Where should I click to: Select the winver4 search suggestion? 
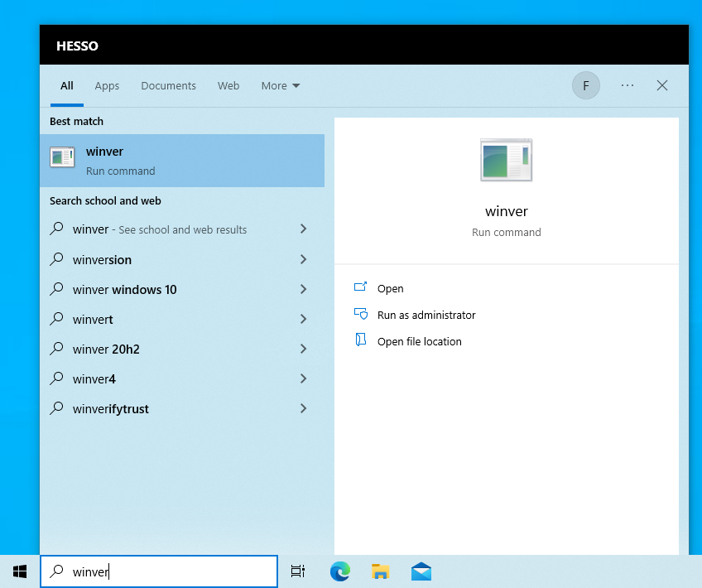pyautogui.click(x=182, y=378)
